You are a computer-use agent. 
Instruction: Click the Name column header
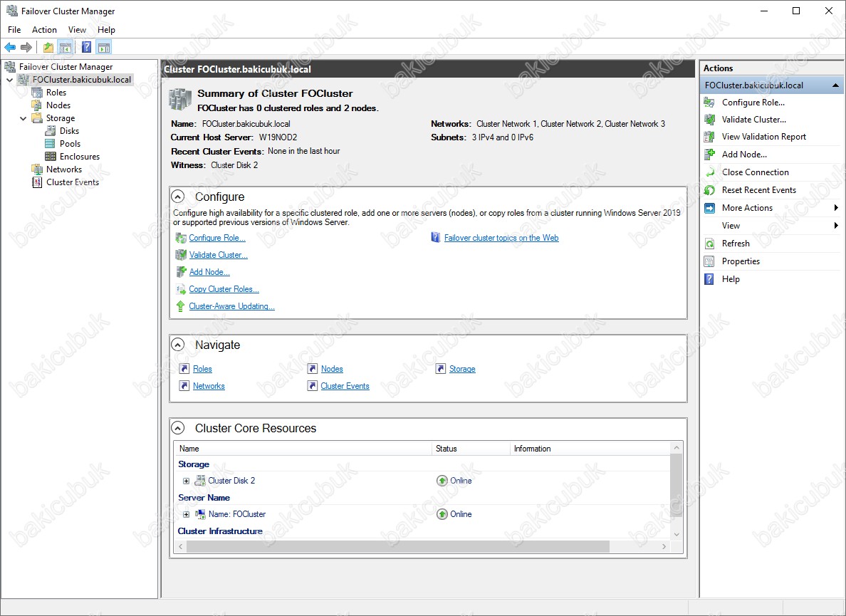tap(303, 449)
